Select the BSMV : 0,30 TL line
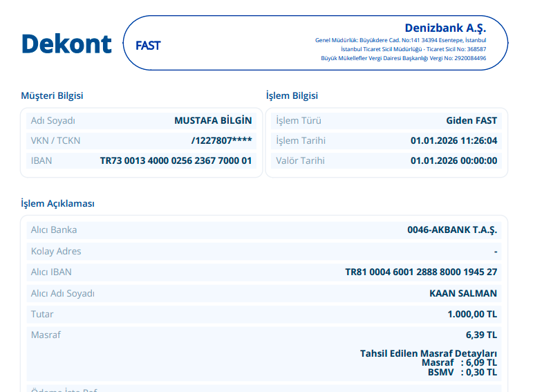Screen dimensions: 533x392 point(462,372)
